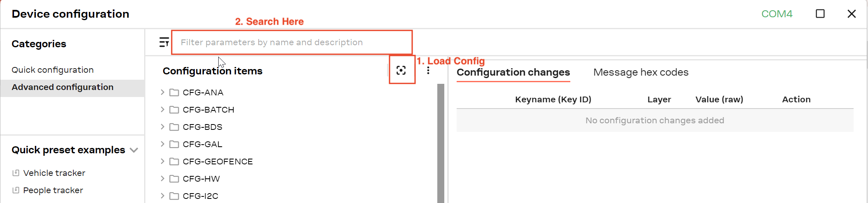
Task: Click the CFG-GEOFENCE folder icon
Action: coord(174,161)
